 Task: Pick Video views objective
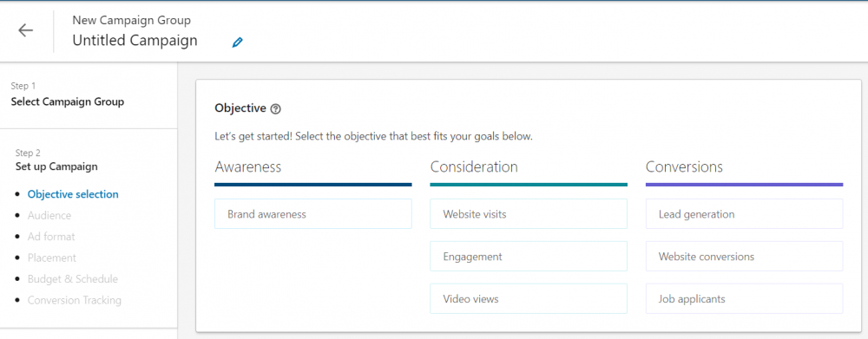(x=529, y=299)
